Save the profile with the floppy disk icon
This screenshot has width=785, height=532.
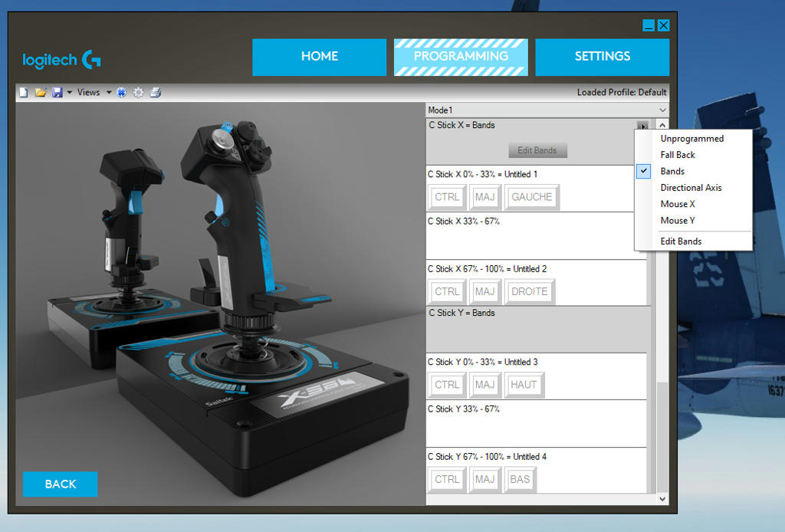[x=57, y=93]
